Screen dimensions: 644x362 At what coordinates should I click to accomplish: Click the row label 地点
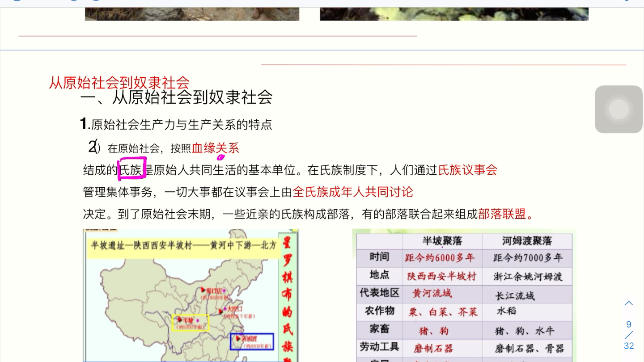click(x=379, y=275)
